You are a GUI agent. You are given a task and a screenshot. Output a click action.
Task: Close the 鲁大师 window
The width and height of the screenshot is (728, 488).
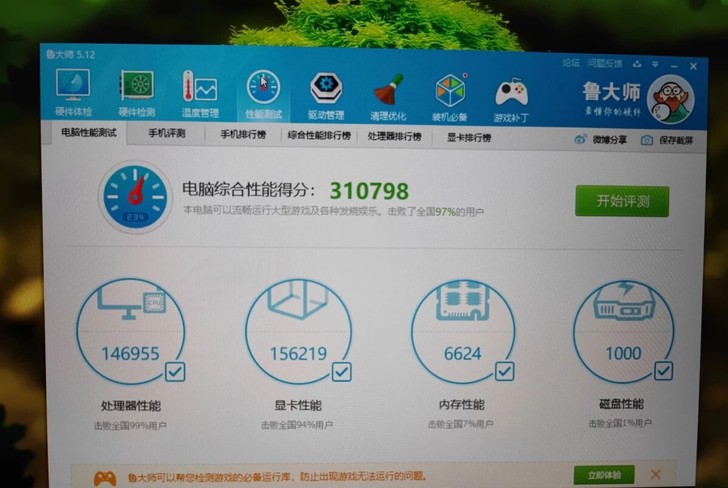[x=693, y=67]
